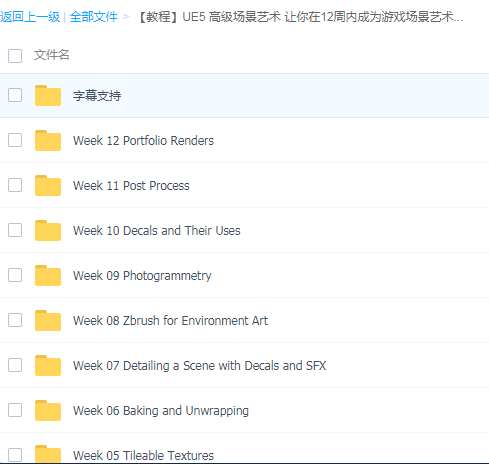Click the Week 11 Post Process folder icon
The image size is (489, 464).
48,186
